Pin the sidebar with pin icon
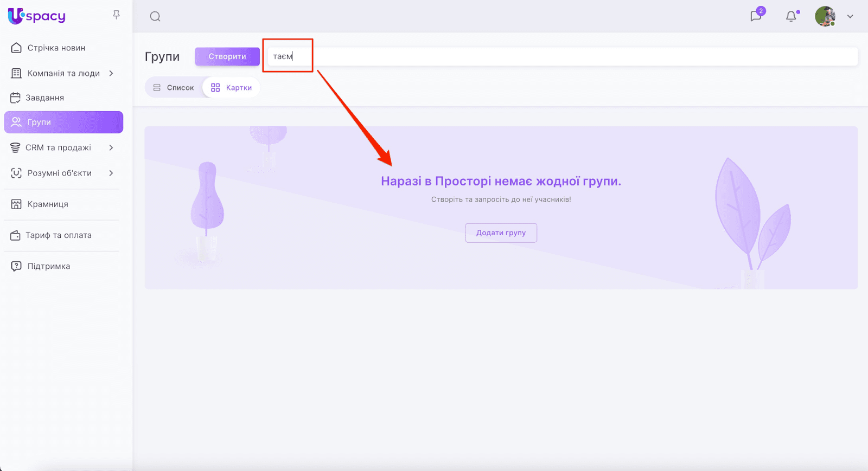Image resolution: width=868 pixels, height=471 pixels. [x=116, y=15]
